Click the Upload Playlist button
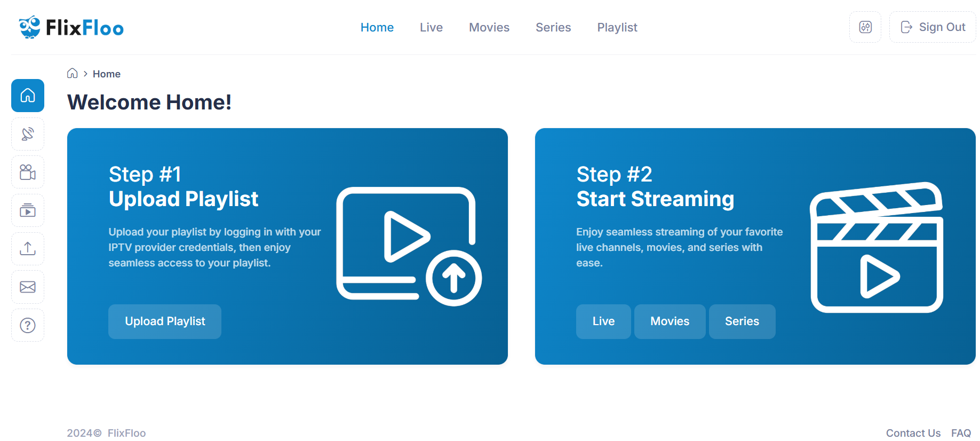980x441 pixels. click(x=165, y=321)
